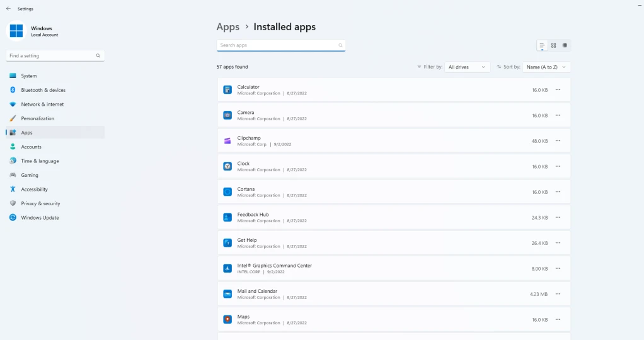Switch to tiles view layout
The height and width of the screenshot is (340, 644).
pos(565,45)
